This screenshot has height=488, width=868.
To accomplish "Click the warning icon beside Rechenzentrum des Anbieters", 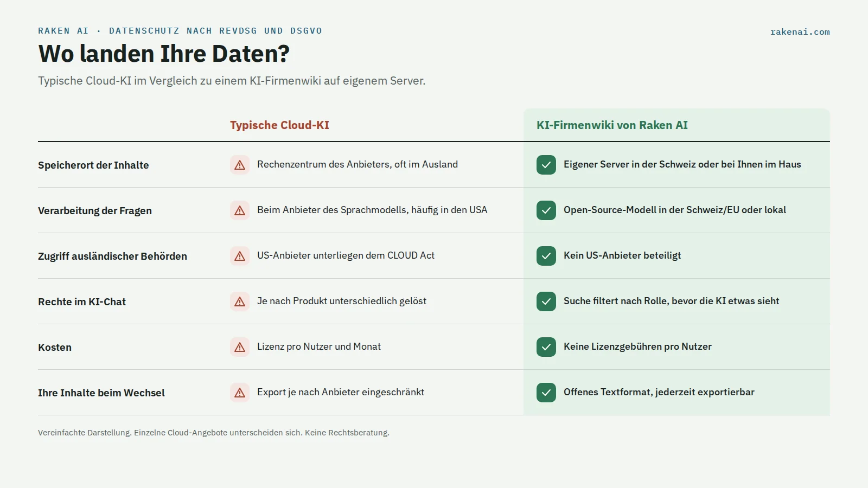I will (240, 165).
